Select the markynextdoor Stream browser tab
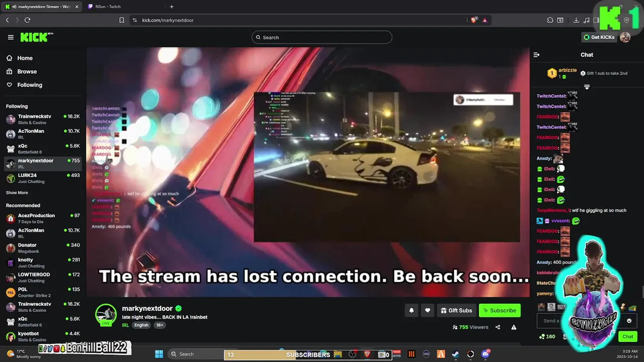Viewport: 644px width, 362px height. click(x=42, y=7)
